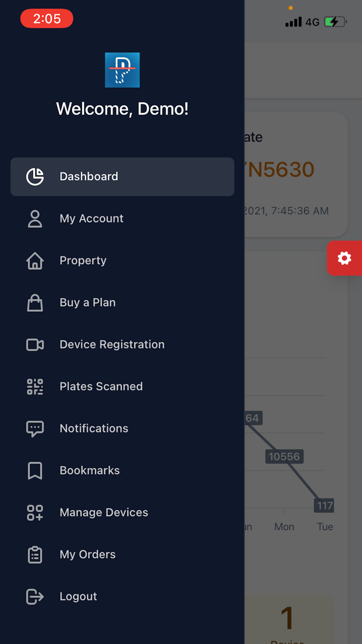Open the Manage Devices menu label
The width and height of the screenshot is (362, 644).
[x=104, y=513]
